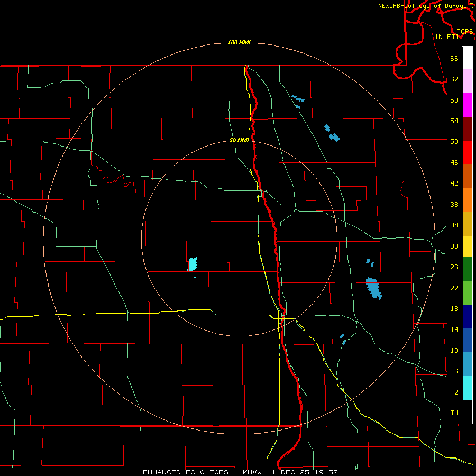Click the medium blue legend swatch near 10

click(467, 340)
